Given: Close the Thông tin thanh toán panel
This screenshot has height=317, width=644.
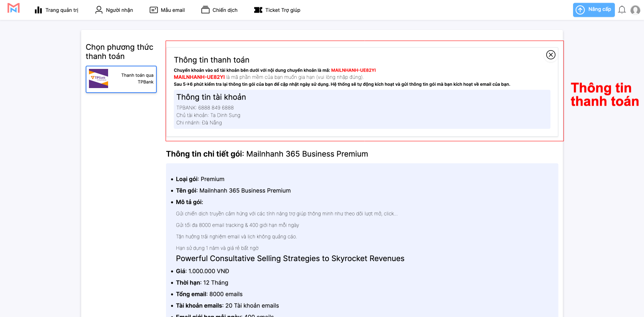Looking at the screenshot, I should (x=550, y=55).
